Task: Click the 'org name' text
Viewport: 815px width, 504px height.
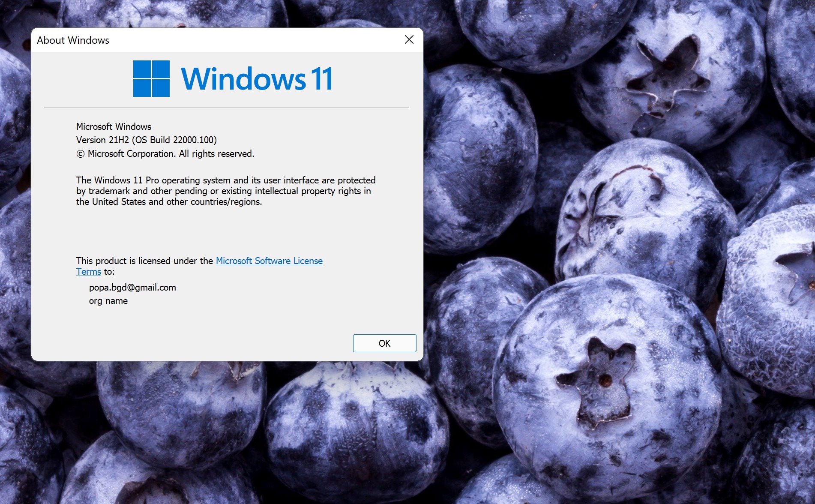Action: tap(108, 301)
